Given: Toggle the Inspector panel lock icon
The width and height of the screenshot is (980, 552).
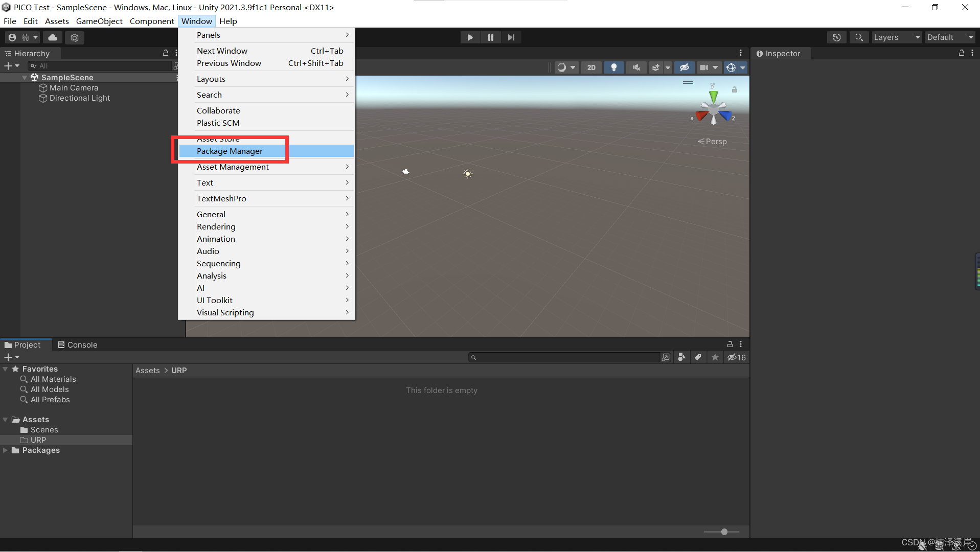Looking at the screenshot, I should tap(962, 53).
